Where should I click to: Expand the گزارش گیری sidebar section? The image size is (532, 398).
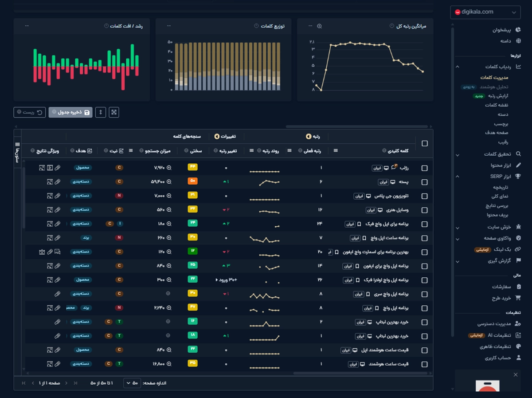pos(458,261)
